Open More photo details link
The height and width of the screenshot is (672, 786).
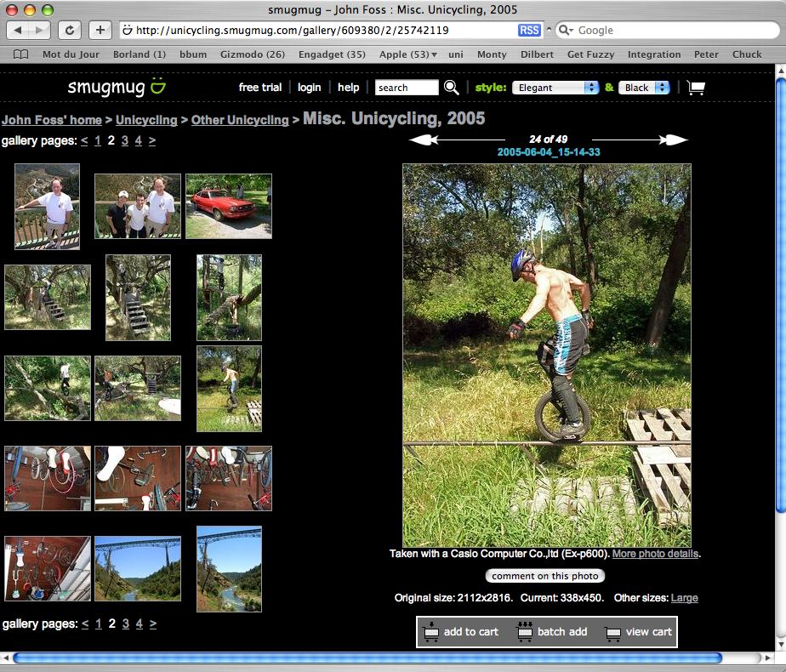pos(655,554)
